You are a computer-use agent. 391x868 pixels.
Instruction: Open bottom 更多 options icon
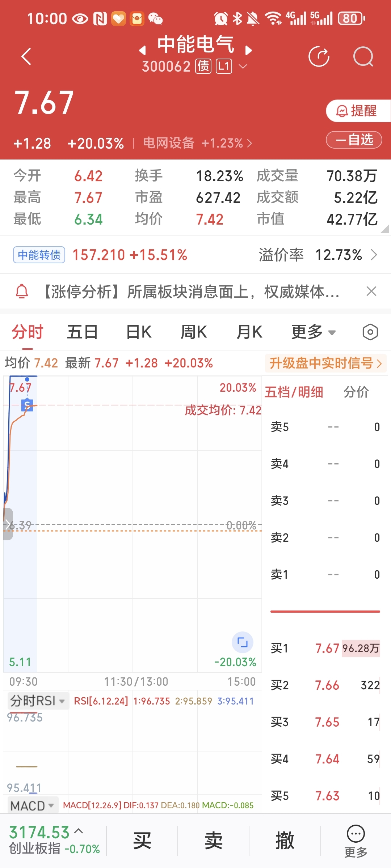pyautogui.click(x=356, y=841)
